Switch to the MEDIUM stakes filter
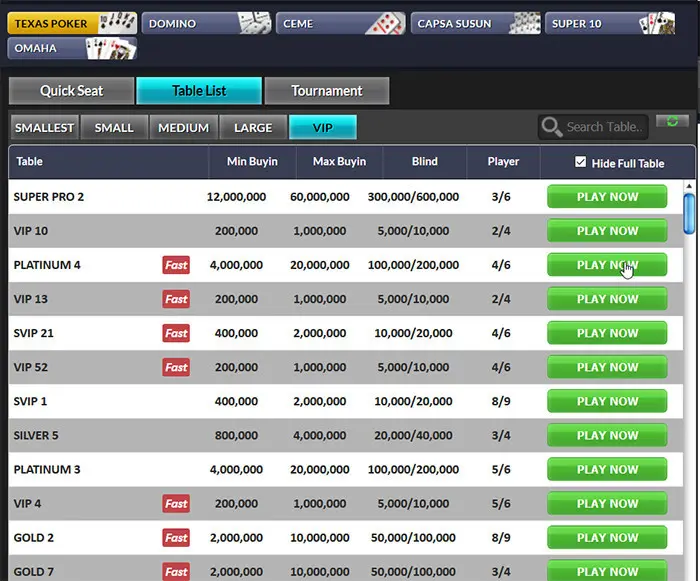This screenshot has height=581, width=700. pos(183,127)
